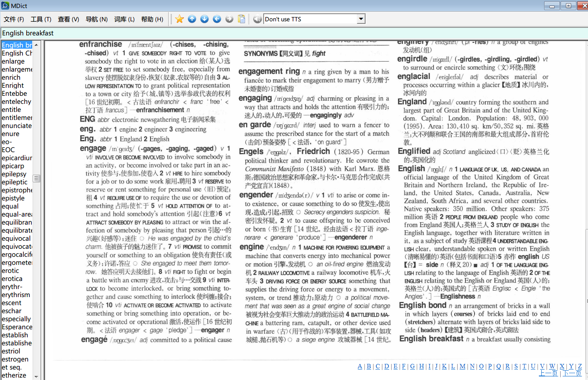This screenshot has width=588, height=380.
Task: Select "entitle" in the word list
Action: tap(11, 109)
